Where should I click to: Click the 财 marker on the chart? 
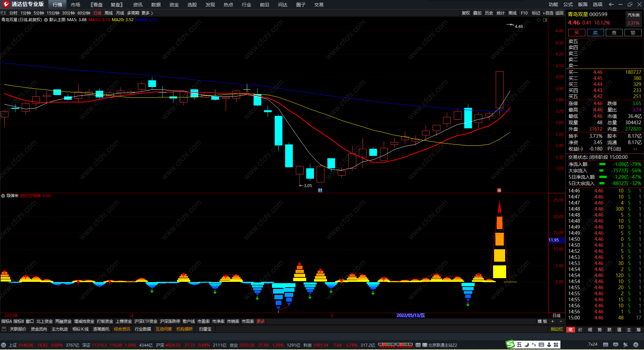point(320,190)
